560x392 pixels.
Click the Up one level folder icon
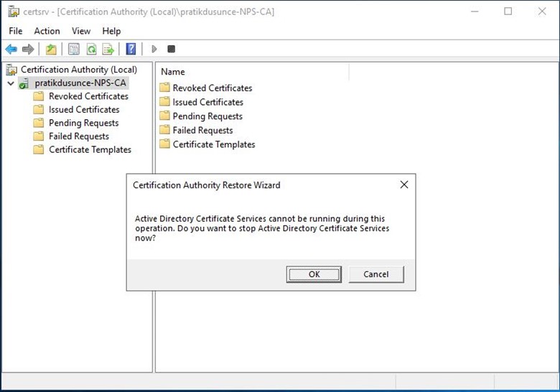[x=51, y=49]
